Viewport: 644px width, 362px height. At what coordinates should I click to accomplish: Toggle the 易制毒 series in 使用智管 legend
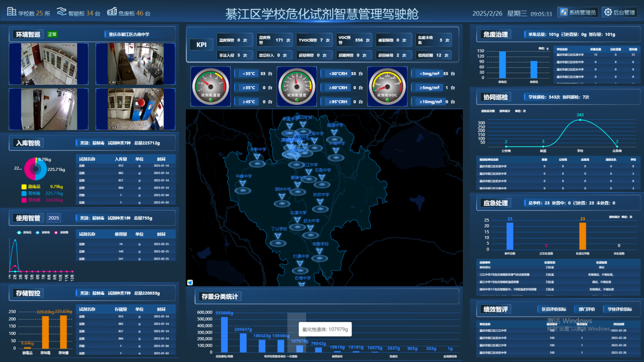38,233
